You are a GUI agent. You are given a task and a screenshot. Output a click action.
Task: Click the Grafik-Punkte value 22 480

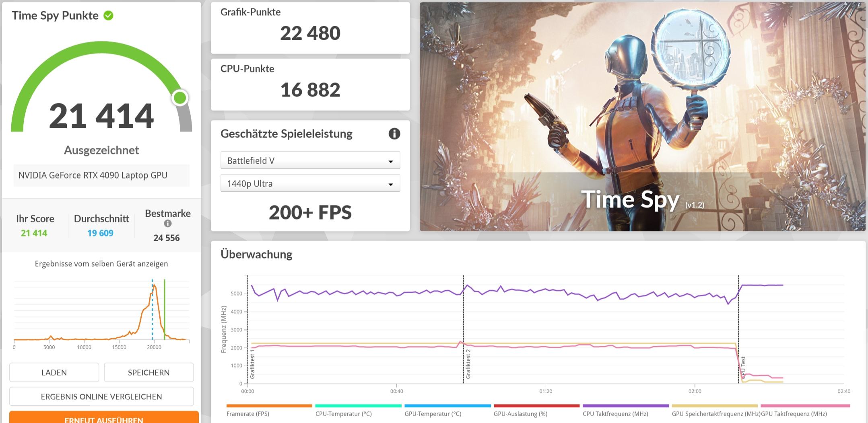[310, 33]
